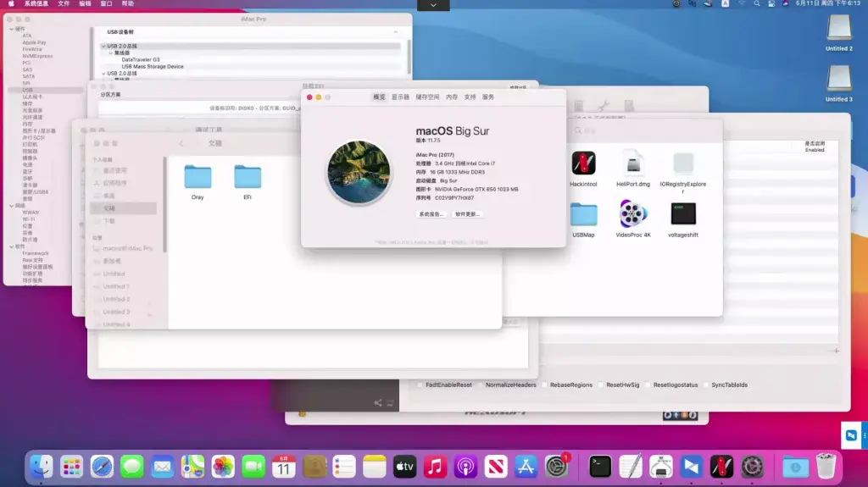Image resolution: width=868 pixels, height=487 pixels.
Task: Open IORegistryExplorer app icon
Action: point(683,163)
